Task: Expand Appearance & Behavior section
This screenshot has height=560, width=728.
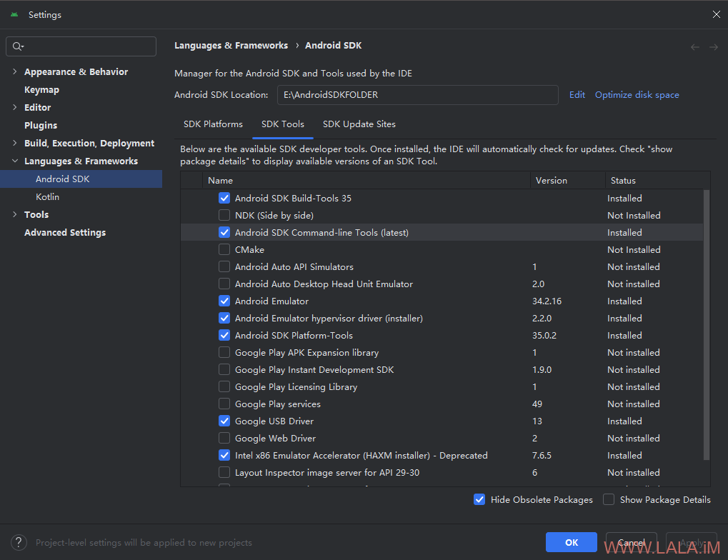Action: [x=15, y=71]
